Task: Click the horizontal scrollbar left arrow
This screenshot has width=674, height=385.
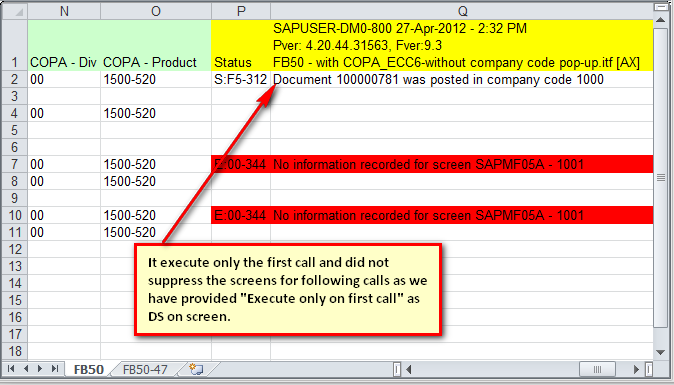Action: click(x=408, y=369)
